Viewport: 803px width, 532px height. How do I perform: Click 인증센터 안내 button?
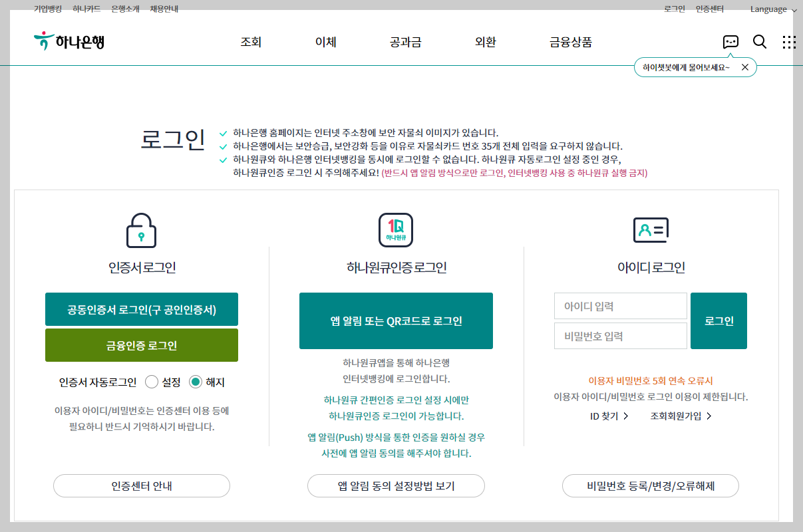(142, 485)
